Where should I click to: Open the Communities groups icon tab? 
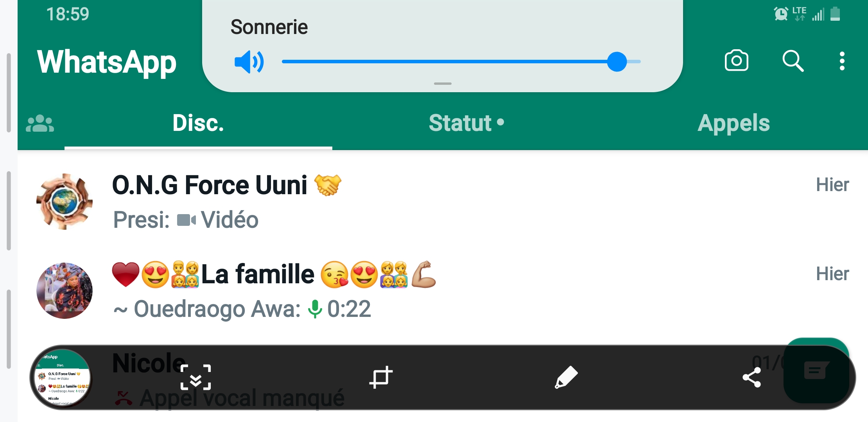40,123
